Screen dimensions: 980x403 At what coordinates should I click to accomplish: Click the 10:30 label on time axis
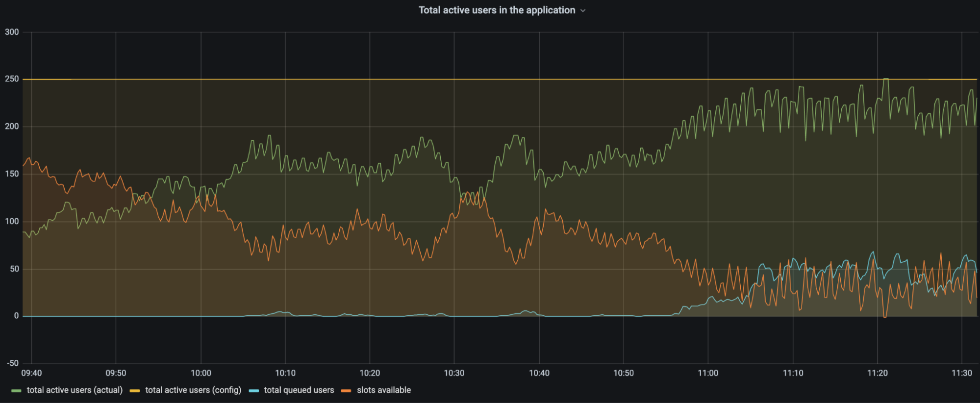(454, 373)
